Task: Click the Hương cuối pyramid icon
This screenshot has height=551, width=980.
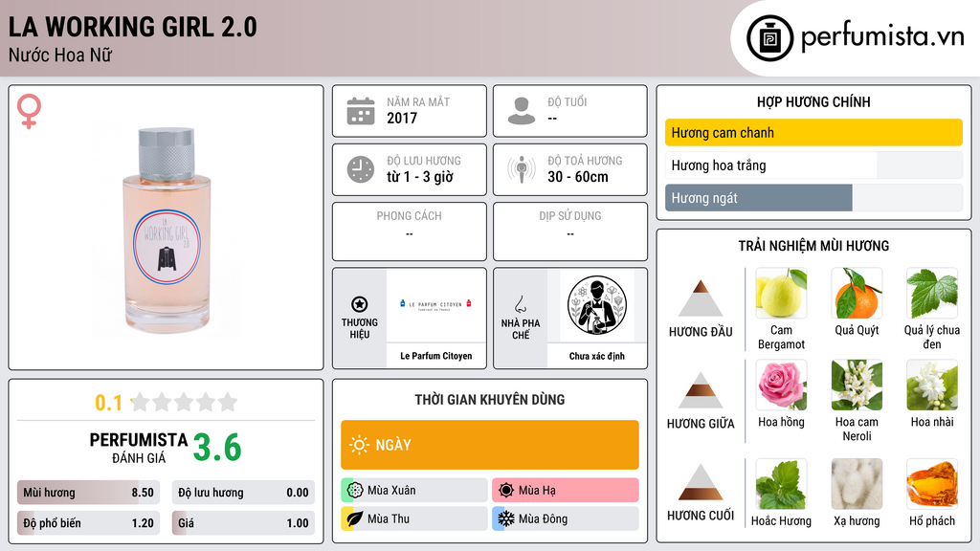Action: coord(701,482)
